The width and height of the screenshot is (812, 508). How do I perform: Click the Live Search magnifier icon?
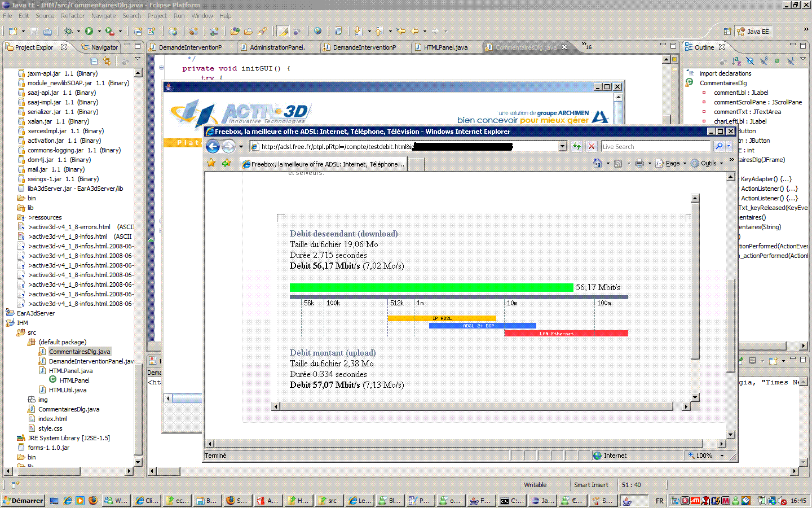coord(719,146)
